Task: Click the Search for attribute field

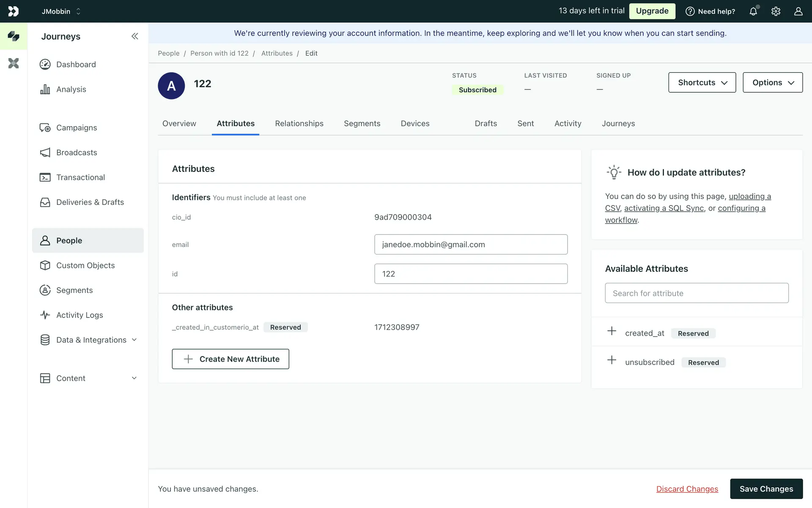Action: (x=697, y=293)
